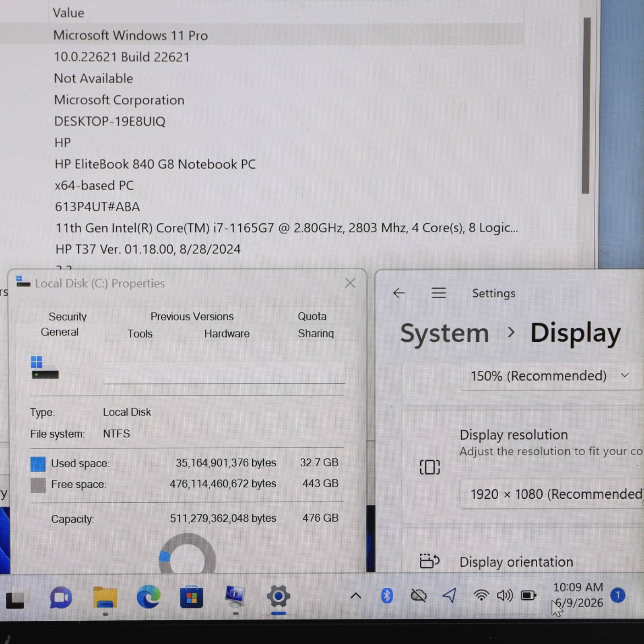Open the Tools tab
The image size is (644, 644).
(x=140, y=334)
